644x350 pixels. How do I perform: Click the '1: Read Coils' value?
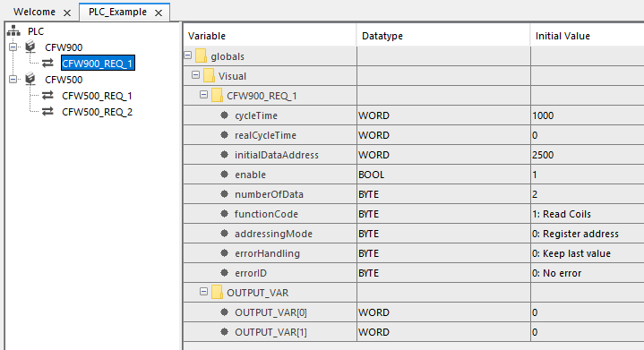[x=562, y=214]
